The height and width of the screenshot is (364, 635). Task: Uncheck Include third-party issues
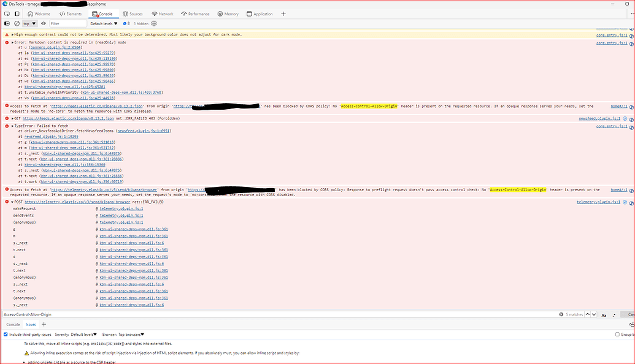point(5,335)
